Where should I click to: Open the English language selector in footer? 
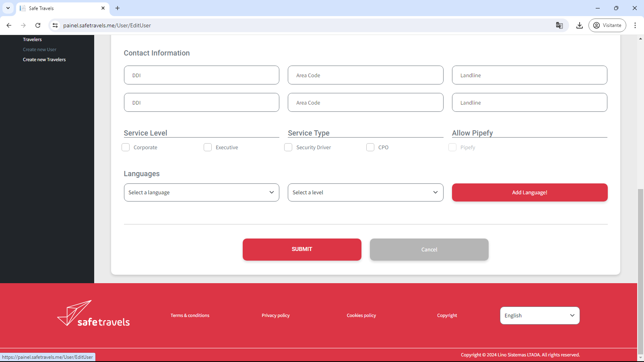coord(539,316)
